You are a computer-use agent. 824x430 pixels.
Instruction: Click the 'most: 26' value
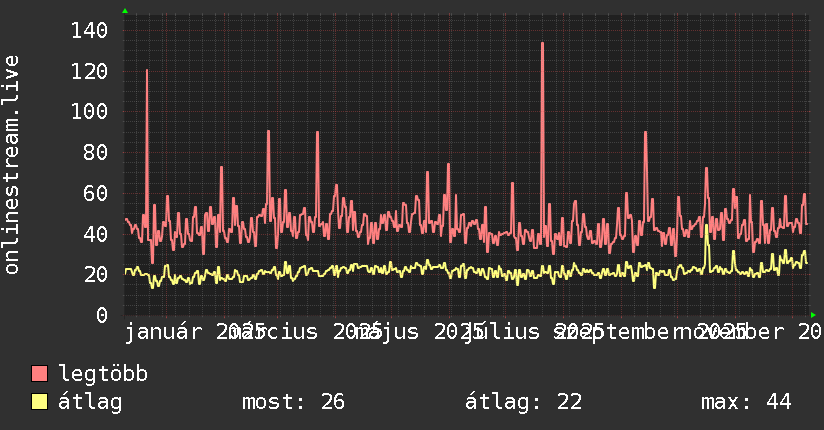pos(293,402)
